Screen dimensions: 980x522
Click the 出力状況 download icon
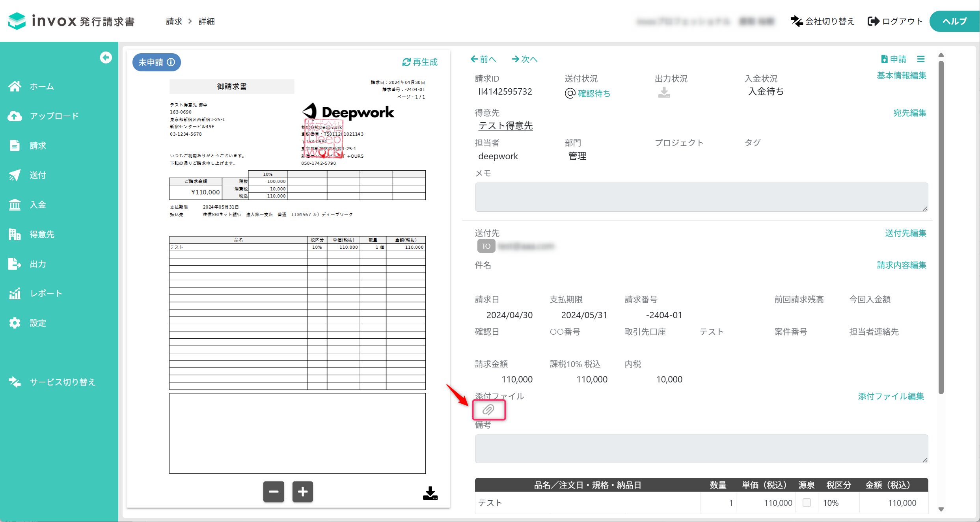pos(664,93)
